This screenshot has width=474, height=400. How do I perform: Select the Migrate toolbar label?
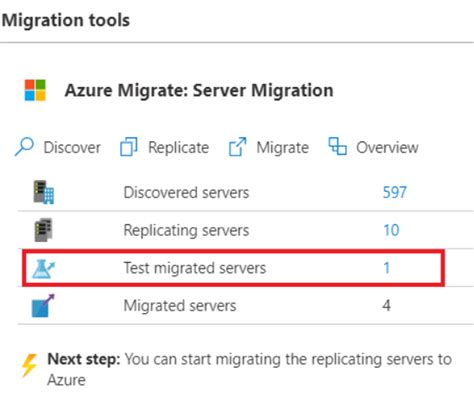point(283,147)
